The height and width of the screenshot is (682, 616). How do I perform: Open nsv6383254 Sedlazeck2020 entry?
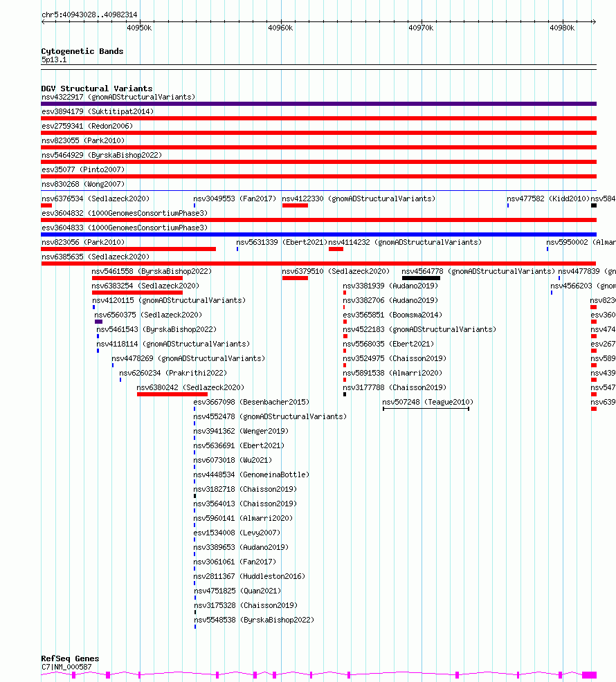[145, 286]
